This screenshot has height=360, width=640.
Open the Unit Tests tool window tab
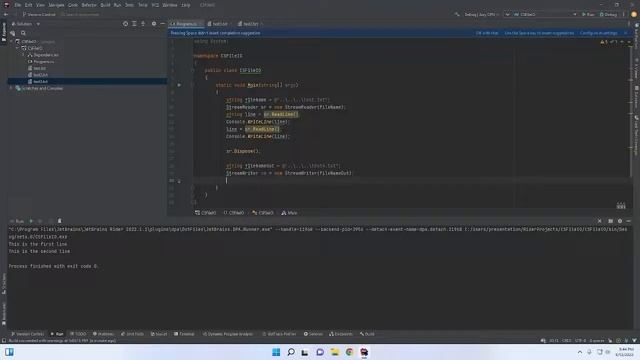[132, 334]
